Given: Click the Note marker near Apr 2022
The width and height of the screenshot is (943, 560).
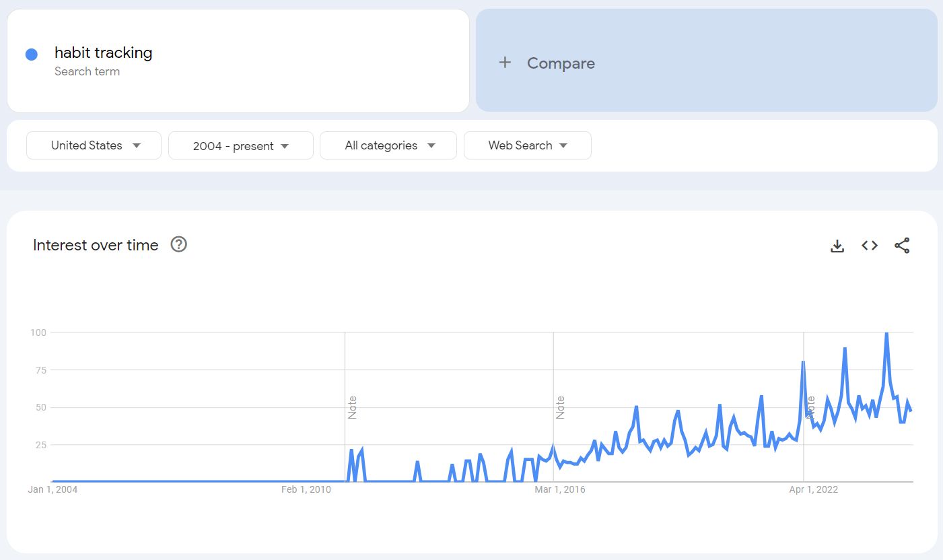Looking at the screenshot, I should 810,408.
